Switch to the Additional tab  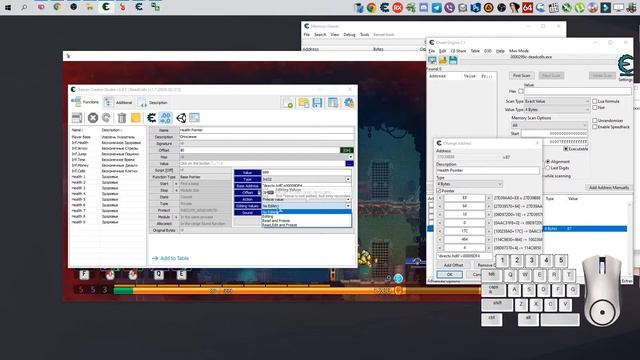point(119,102)
